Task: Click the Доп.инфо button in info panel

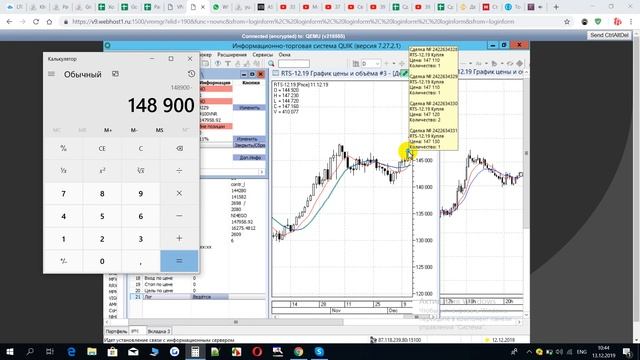Action: click(249, 158)
